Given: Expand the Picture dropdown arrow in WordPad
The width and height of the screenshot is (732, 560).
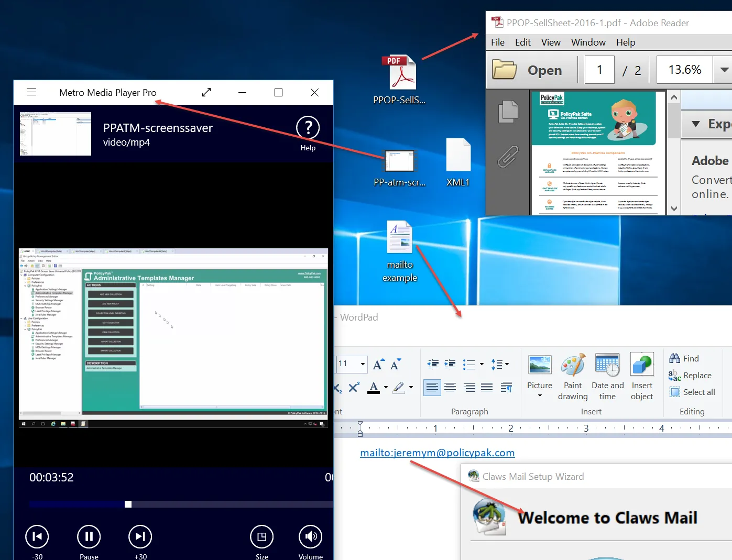Looking at the screenshot, I should pyautogui.click(x=540, y=396).
